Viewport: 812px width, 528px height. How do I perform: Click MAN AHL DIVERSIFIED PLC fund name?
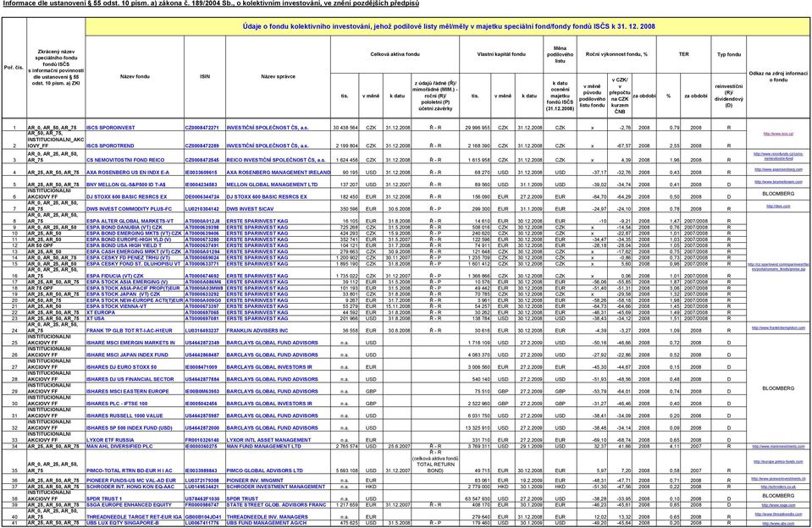click(x=119, y=446)
